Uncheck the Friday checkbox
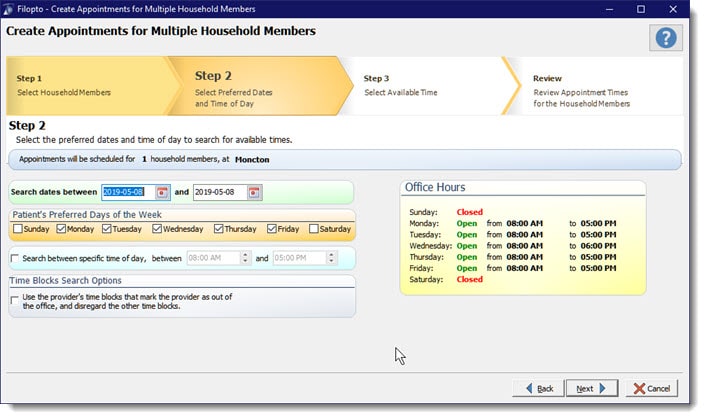Viewport: 705px width, 419px height. 272,229
